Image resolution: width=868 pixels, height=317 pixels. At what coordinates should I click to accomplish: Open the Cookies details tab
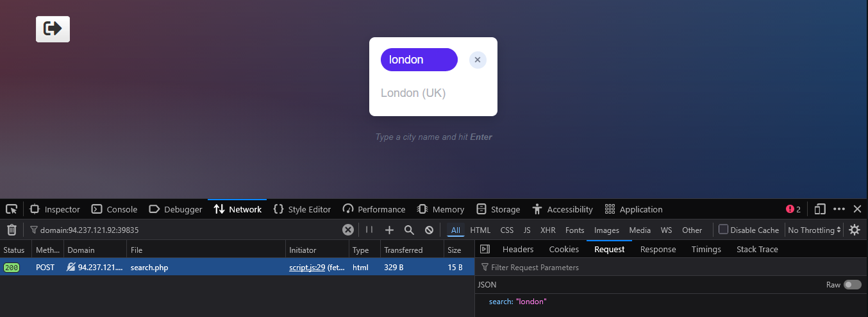[x=564, y=249]
